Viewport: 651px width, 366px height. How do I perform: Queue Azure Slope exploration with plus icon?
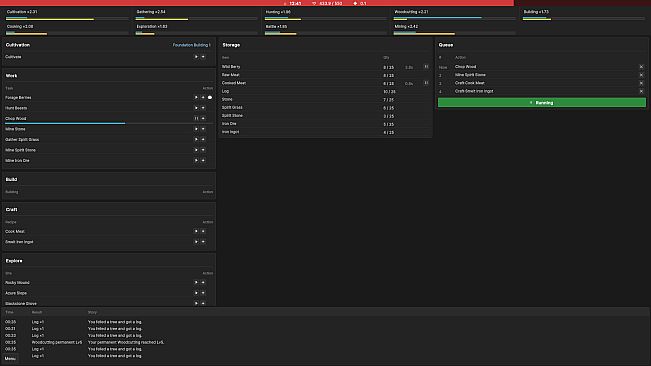(203, 293)
